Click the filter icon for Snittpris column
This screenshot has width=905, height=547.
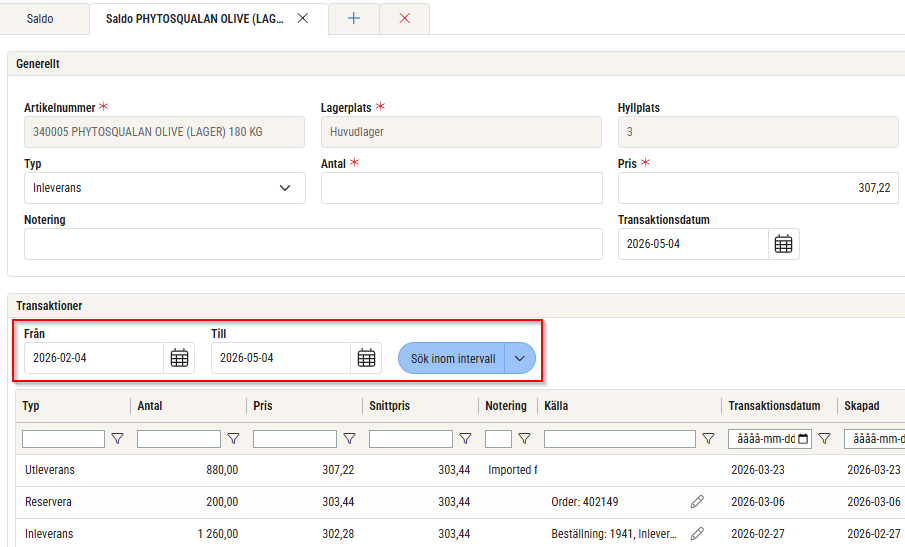click(465, 439)
